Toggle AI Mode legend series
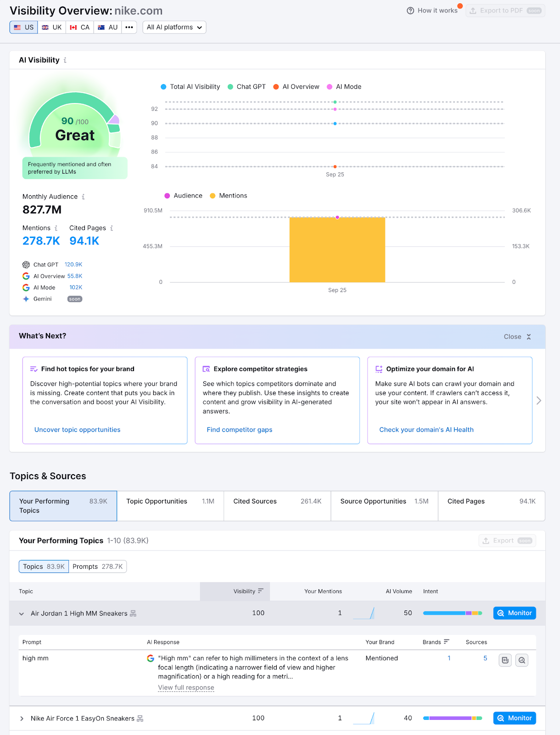The image size is (560, 735). click(344, 87)
